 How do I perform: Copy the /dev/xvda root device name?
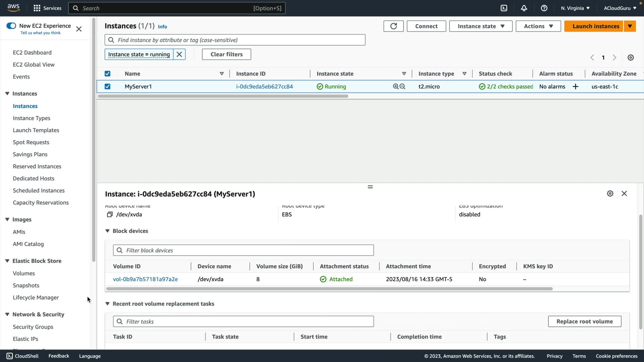[110, 215]
